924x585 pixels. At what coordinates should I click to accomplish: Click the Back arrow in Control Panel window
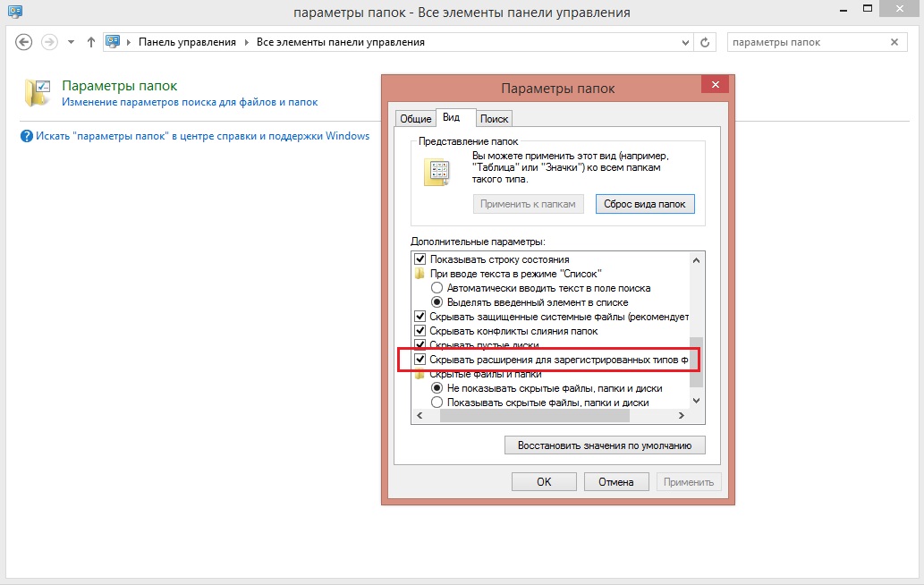click(x=23, y=42)
